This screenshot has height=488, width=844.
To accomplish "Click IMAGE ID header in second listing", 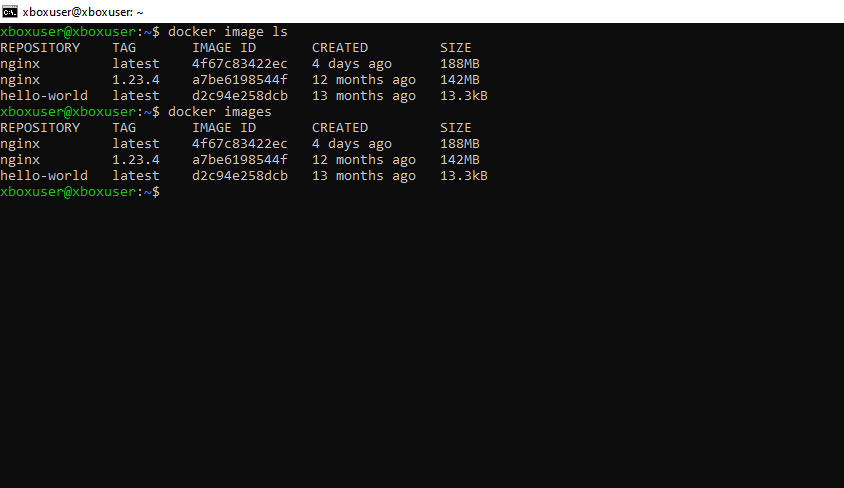I will [x=224, y=127].
